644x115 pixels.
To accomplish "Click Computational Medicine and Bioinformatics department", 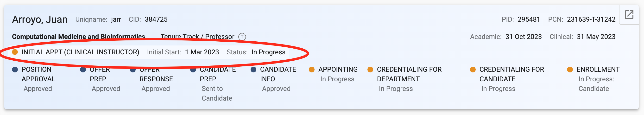I will (78, 37).
